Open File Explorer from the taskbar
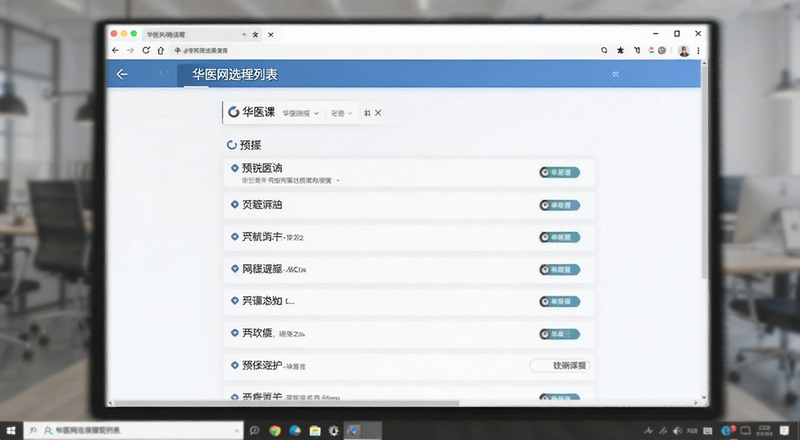 pos(315,431)
